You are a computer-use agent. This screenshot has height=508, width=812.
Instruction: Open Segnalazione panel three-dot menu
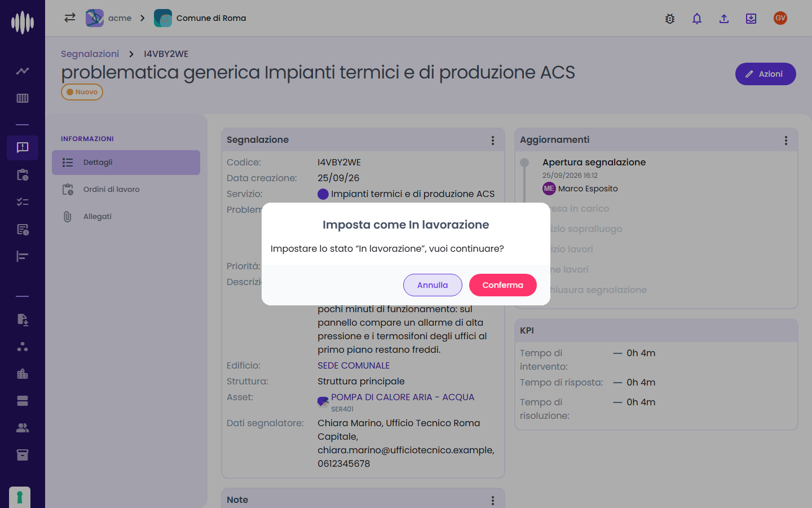click(x=493, y=141)
